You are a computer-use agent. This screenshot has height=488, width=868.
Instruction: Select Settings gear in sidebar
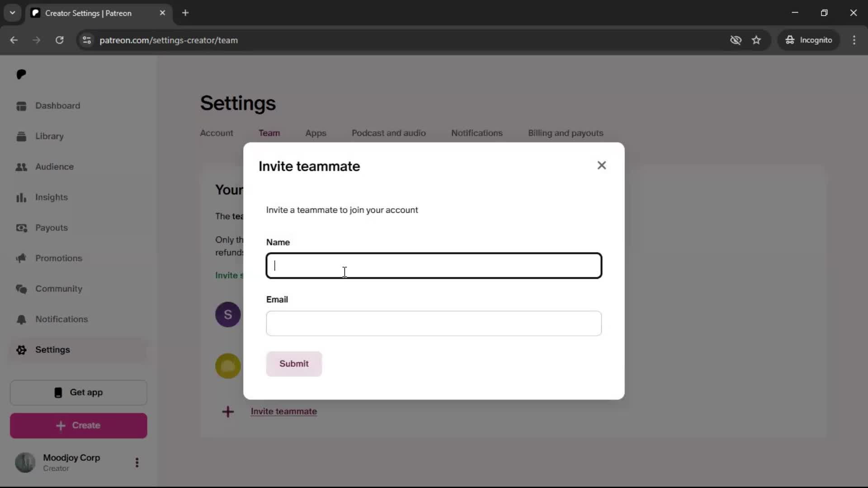click(x=21, y=350)
